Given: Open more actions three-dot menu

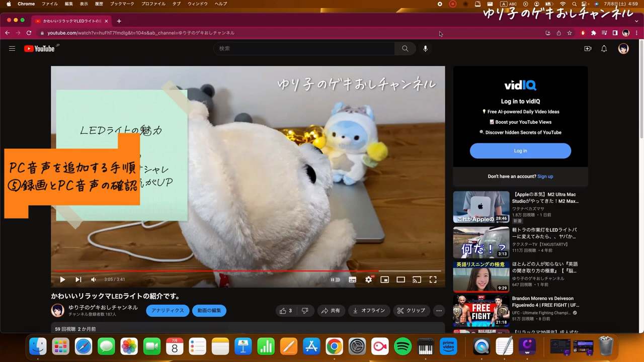Looking at the screenshot, I should pos(439,311).
